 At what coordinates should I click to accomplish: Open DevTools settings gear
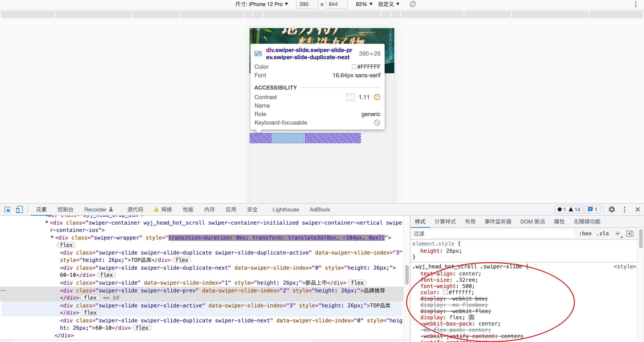coord(612,209)
